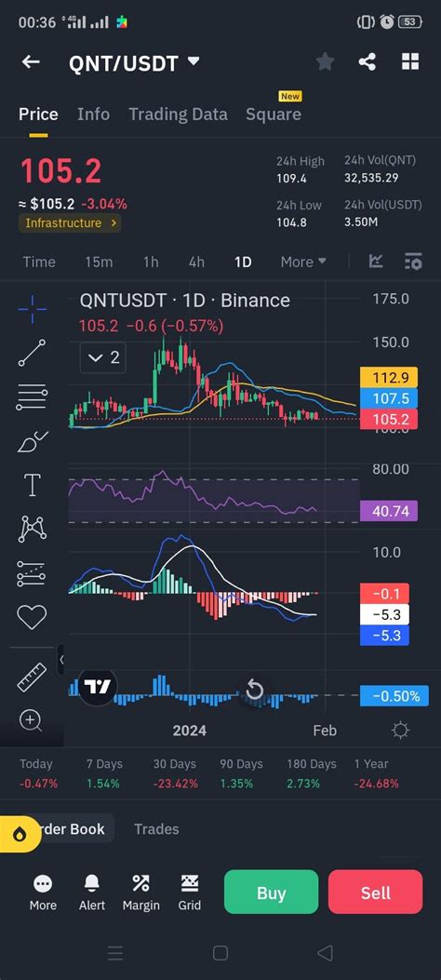Select the crosshair cursor tool
441x980 pixels.
click(x=32, y=308)
